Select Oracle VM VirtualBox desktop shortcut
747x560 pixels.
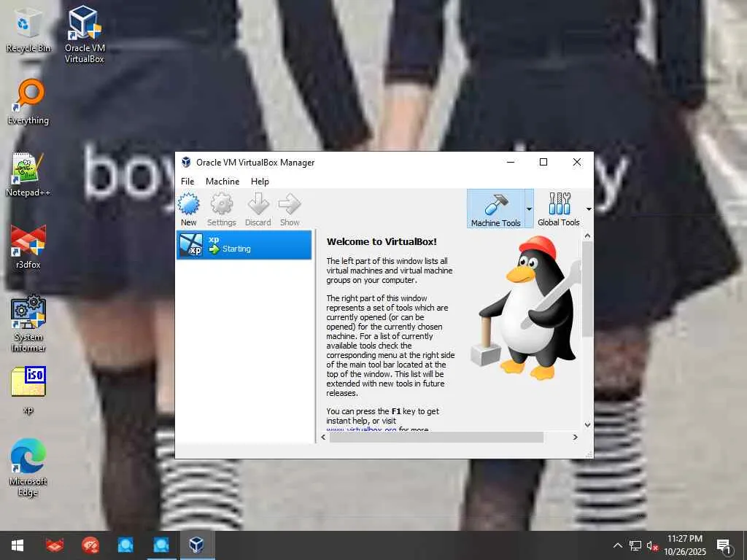[85, 34]
